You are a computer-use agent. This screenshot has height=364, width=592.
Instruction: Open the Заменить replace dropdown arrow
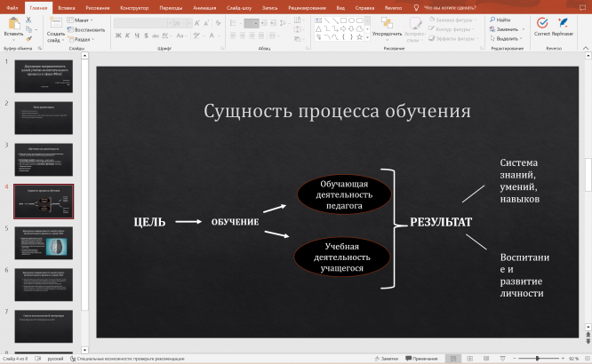(524, 29)
